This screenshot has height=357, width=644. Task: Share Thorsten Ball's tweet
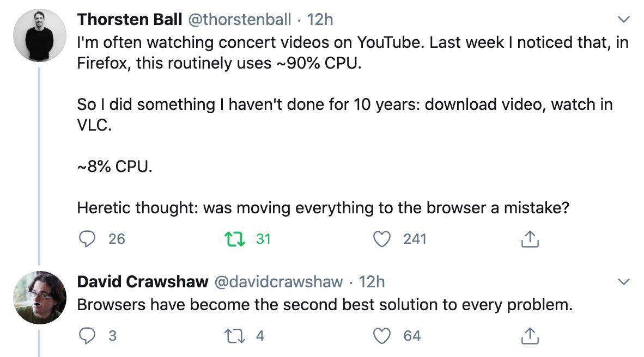530,239
